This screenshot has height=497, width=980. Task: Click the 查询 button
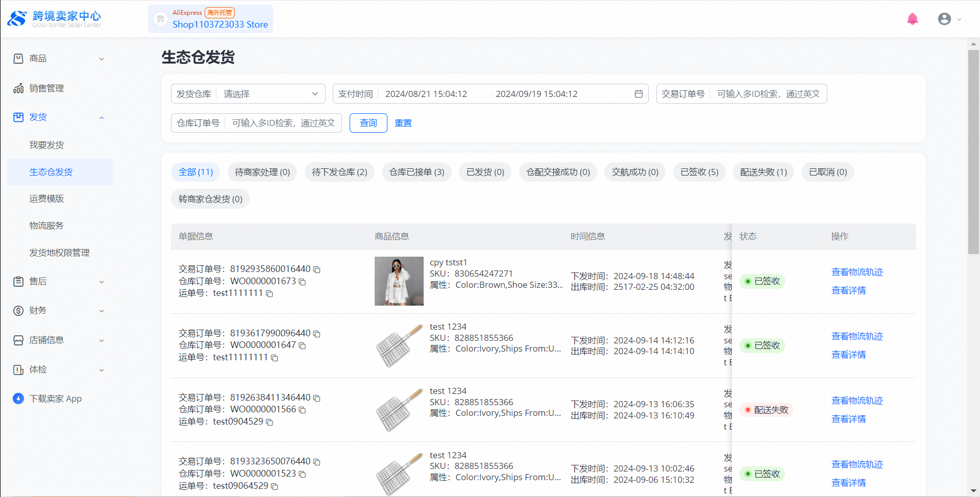click(368, 123)
